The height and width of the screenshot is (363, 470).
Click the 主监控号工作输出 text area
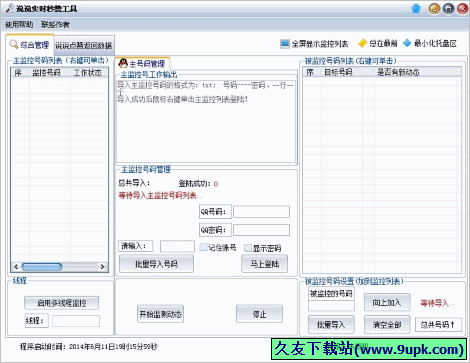[206, 121]
